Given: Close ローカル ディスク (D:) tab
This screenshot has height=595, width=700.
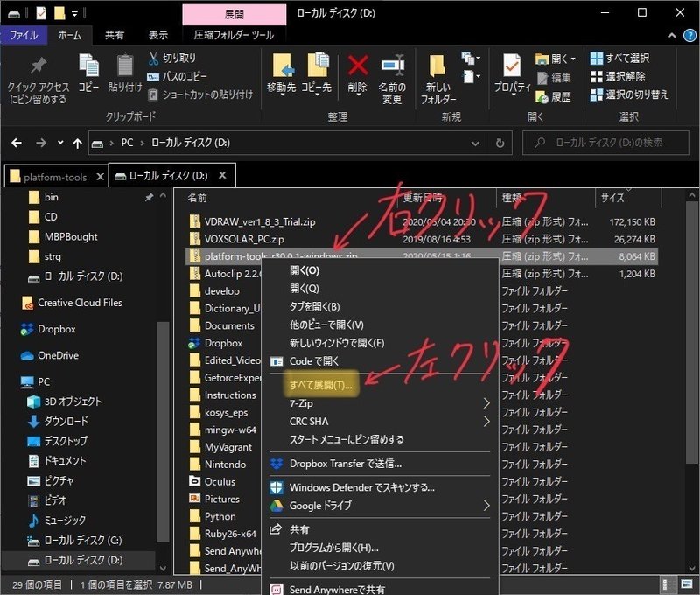Looking at the screenshot, I should (222, 175).
